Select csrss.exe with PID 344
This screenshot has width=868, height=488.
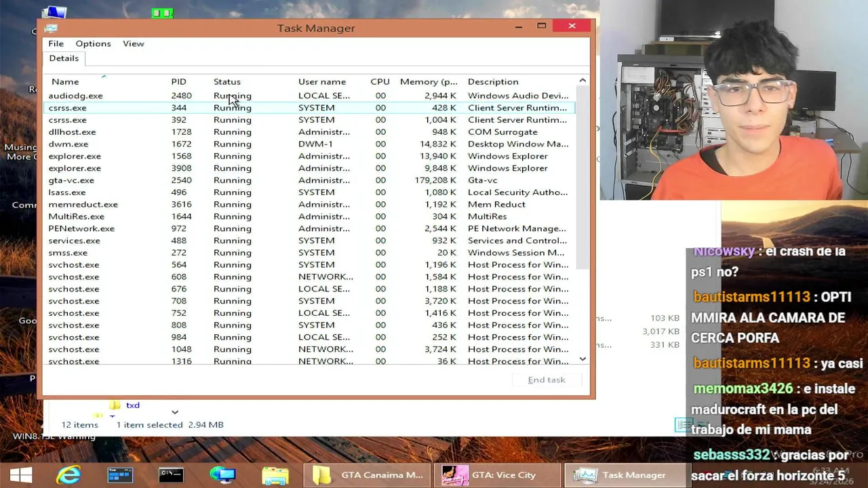[310, 108]
